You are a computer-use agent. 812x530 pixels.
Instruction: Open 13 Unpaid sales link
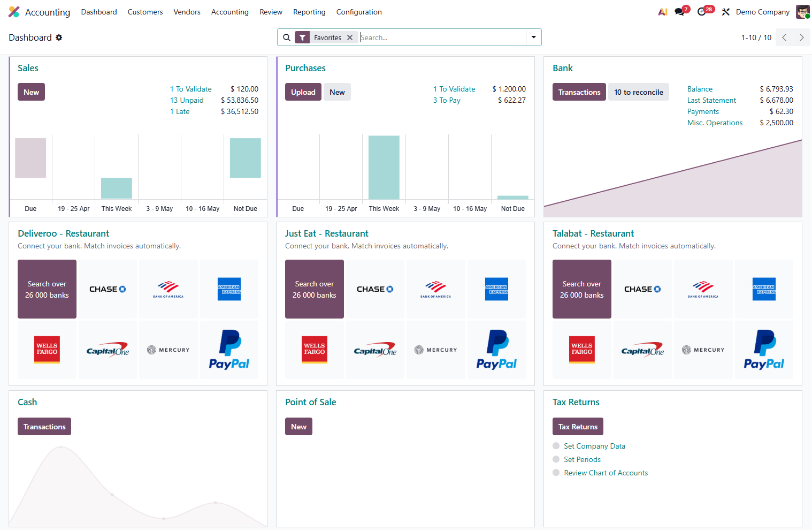point(187,100)
